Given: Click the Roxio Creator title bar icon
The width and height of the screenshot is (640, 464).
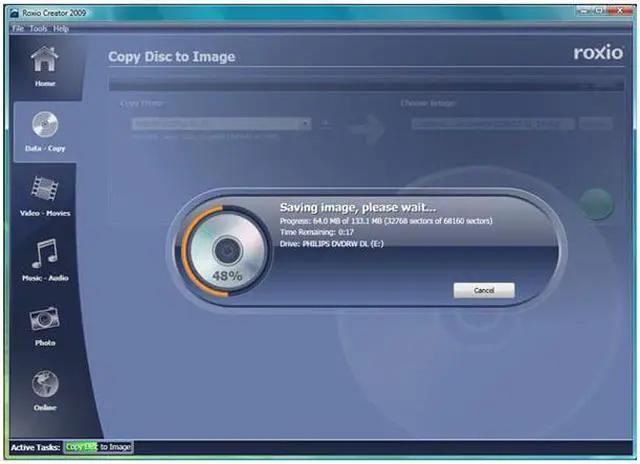Looking at the screenshot, I should point(14,13).
